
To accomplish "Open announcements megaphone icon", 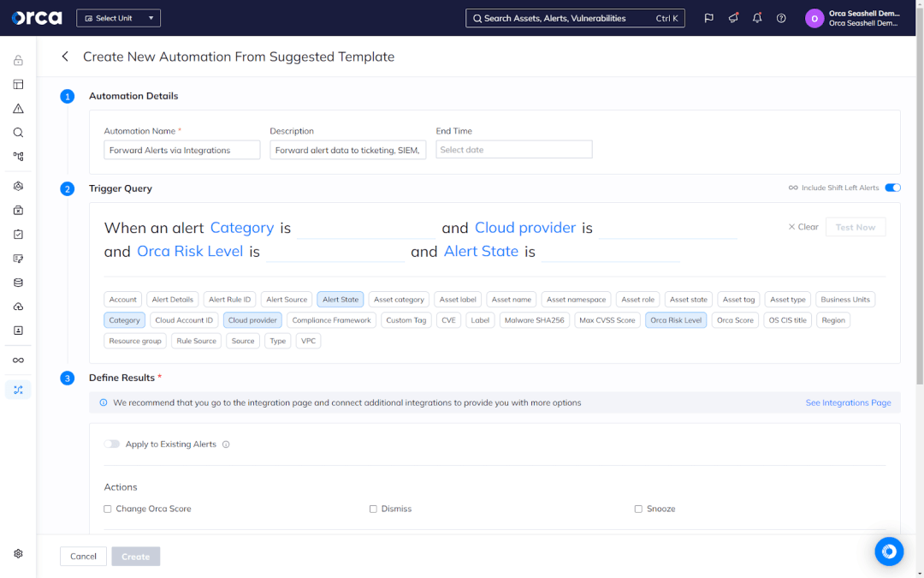I will (x=733, y=18).
